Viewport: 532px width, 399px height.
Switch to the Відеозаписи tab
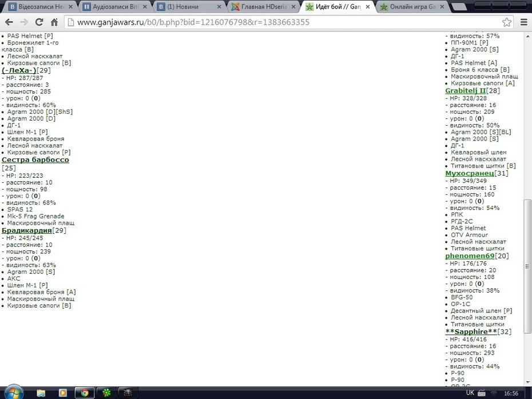pos(41,6)
